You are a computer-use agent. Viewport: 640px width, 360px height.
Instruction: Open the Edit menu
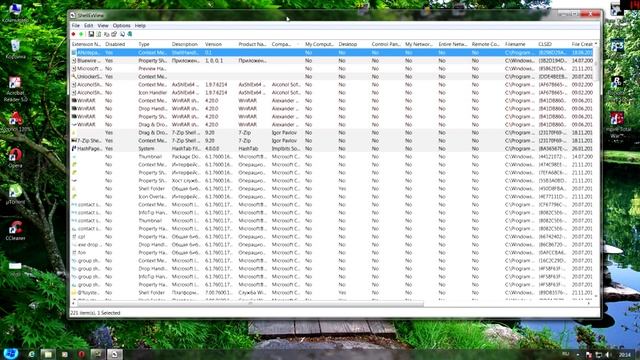coord(88,26)
